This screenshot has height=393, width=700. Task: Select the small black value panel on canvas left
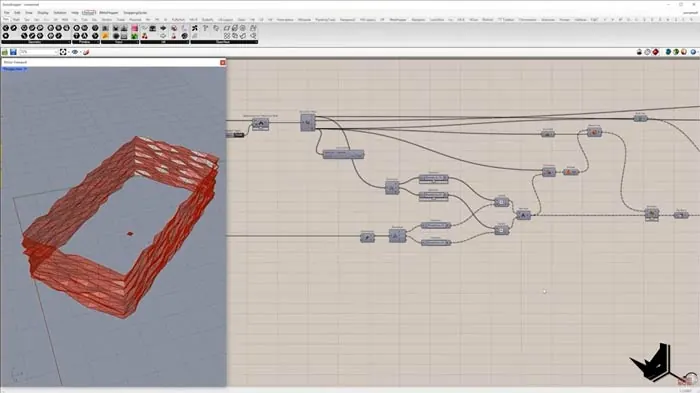(239, 134)
